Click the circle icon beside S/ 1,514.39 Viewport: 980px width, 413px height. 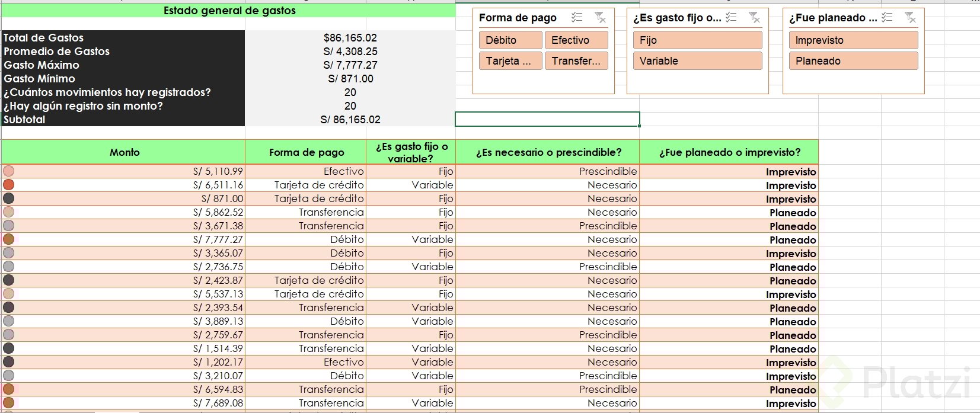[x=9, y=348]
